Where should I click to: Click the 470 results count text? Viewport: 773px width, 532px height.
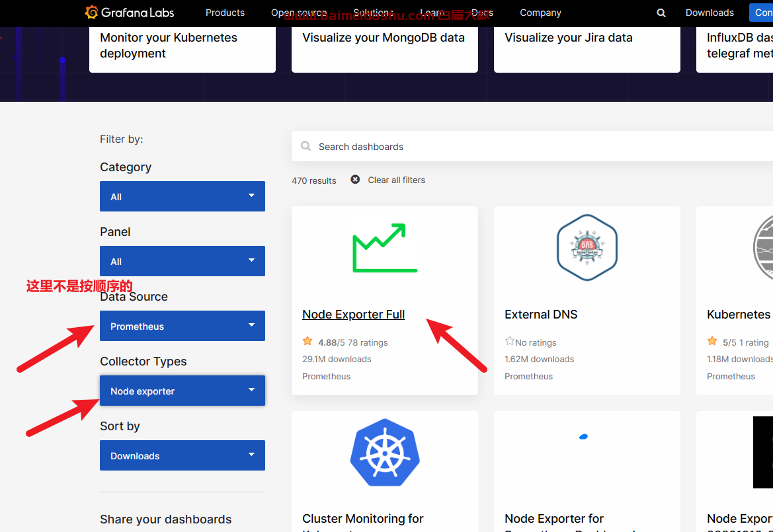click(314, 181)
